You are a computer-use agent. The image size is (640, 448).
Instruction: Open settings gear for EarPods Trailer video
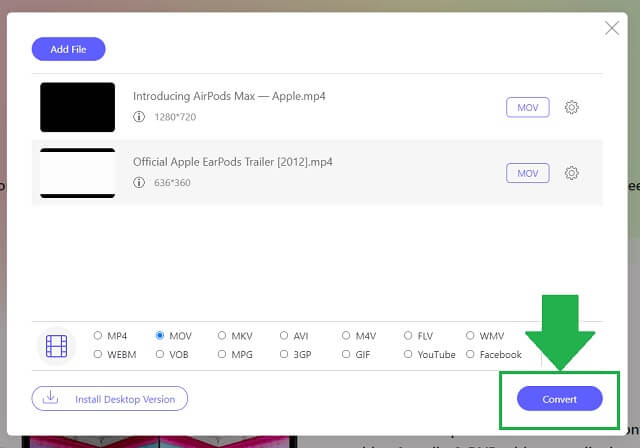coord(571,173)
